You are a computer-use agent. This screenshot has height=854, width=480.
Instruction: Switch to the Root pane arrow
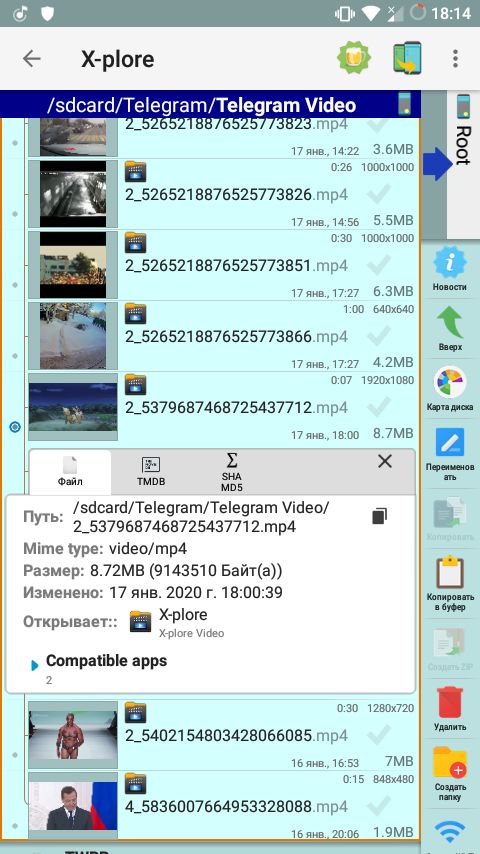coord(437,163)
